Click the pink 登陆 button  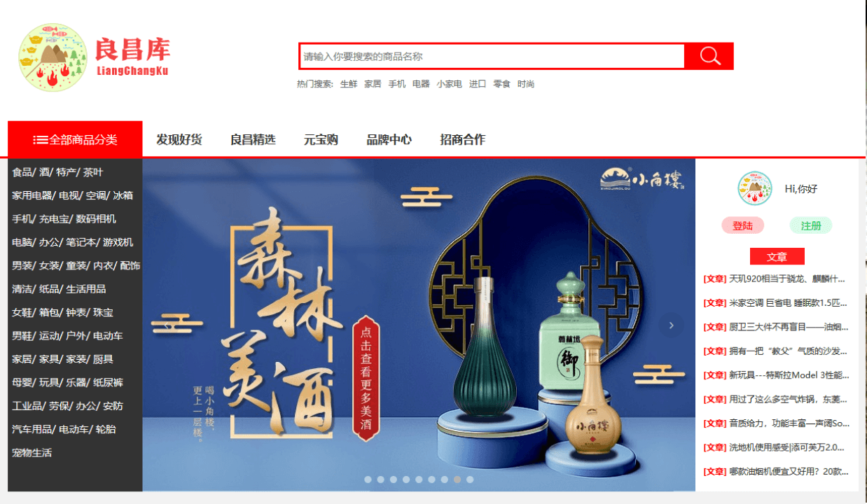pos(742,225)
